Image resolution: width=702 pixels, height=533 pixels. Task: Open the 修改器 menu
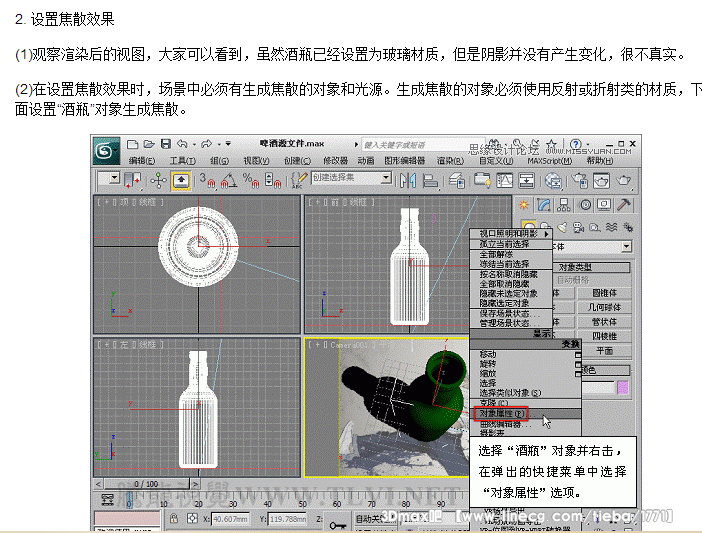[x=335, y=161]
